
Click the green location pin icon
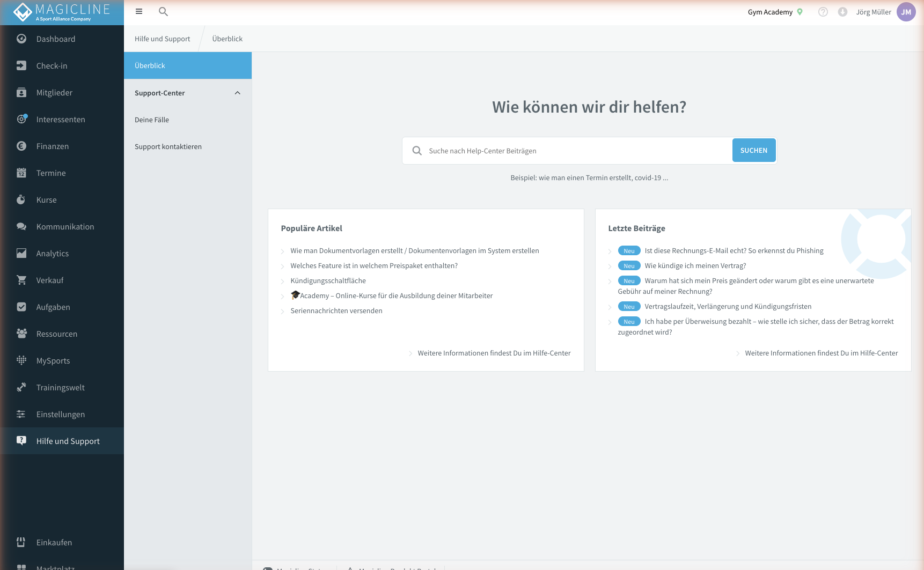coord(800,12)
